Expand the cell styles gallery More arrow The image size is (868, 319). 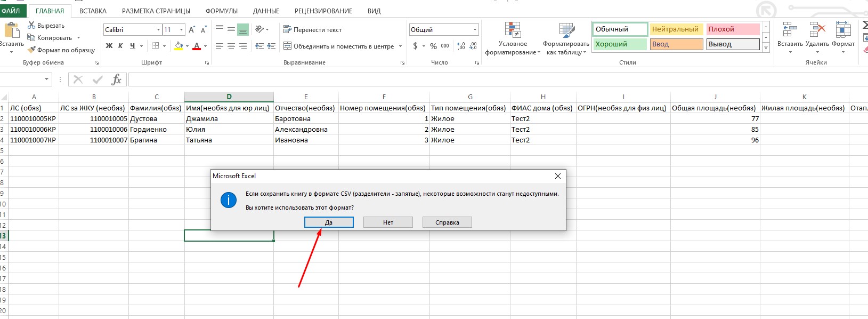[766, 48]
